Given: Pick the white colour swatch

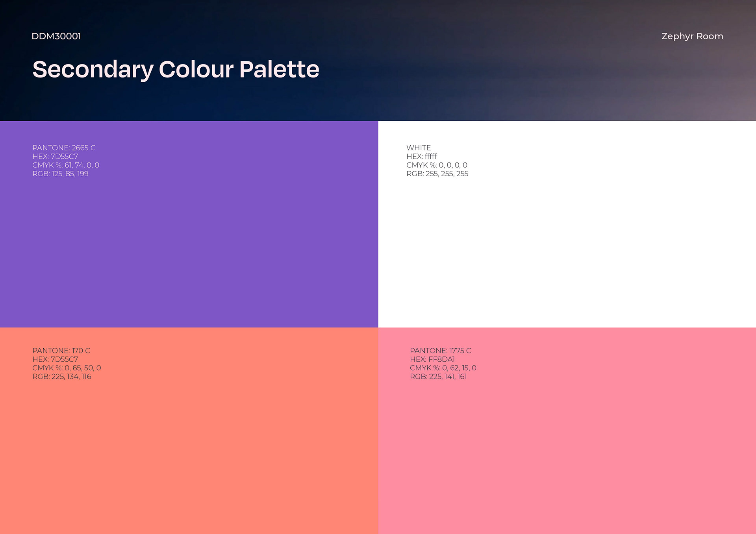Looking at the screenshot, I should [567, 224].
